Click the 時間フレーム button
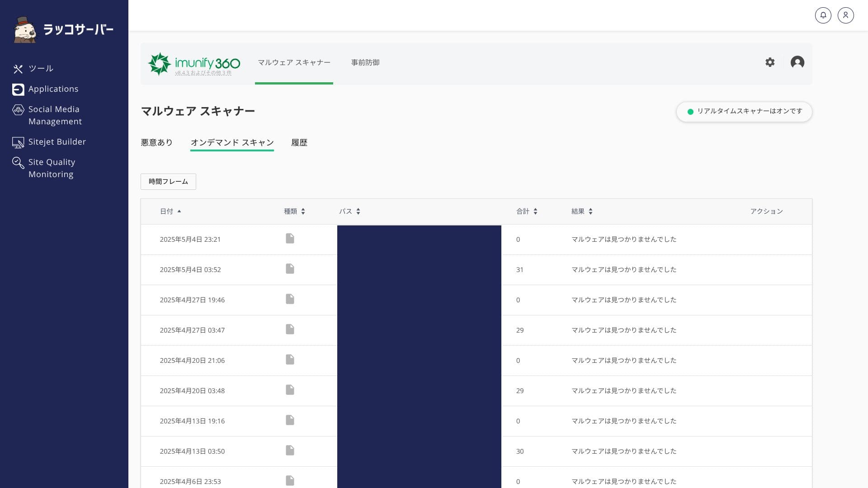This screenshot has width=868, height=488. [x=168, y=182]
